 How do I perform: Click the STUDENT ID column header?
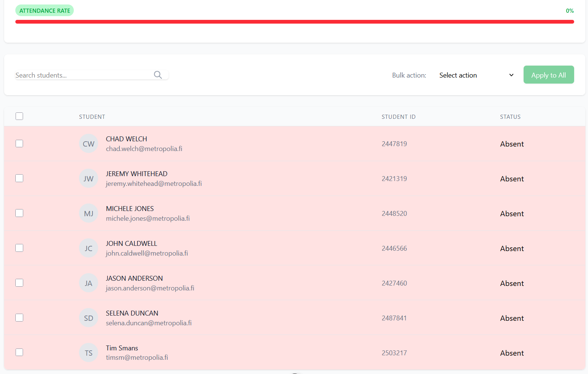398,117
